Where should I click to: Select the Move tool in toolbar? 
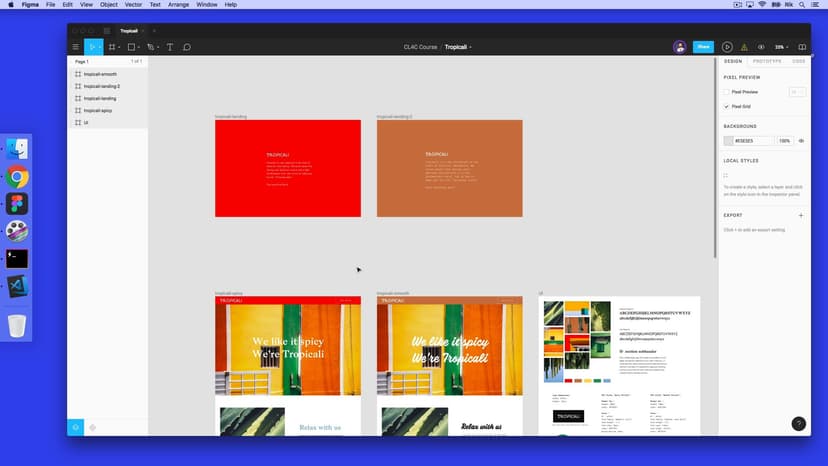[91, 47]
